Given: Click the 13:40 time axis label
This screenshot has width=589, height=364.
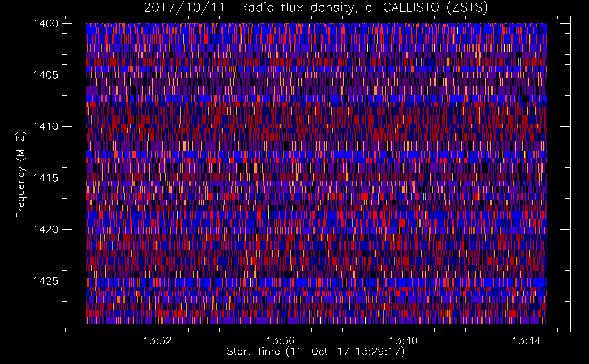Looking at the screenshot, I should pos(403,341).
